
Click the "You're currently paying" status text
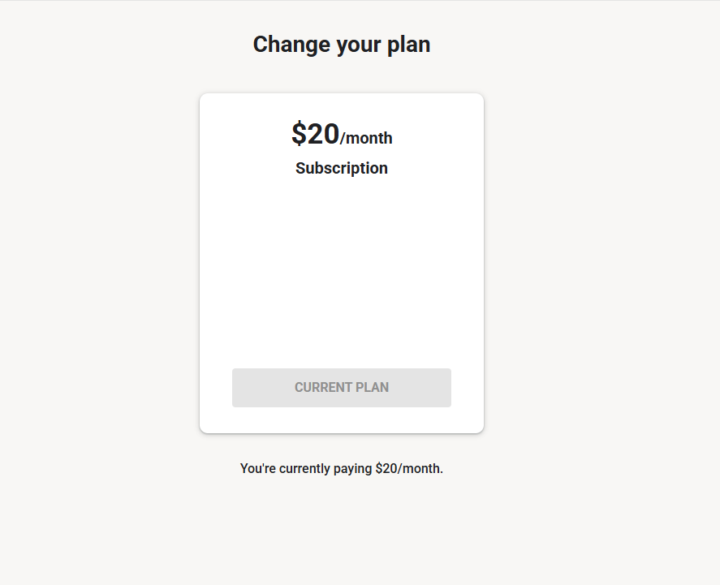306,468
